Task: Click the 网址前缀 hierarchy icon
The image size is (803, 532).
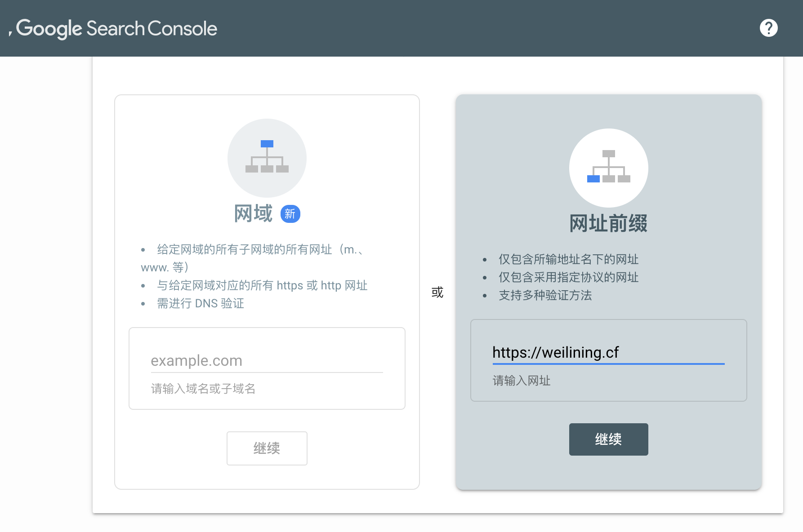Action: 608,167
